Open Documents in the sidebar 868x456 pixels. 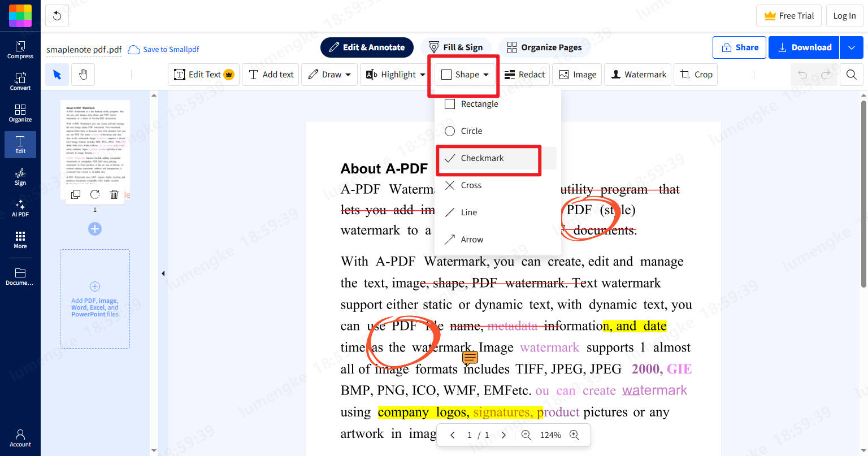(20, 277)
